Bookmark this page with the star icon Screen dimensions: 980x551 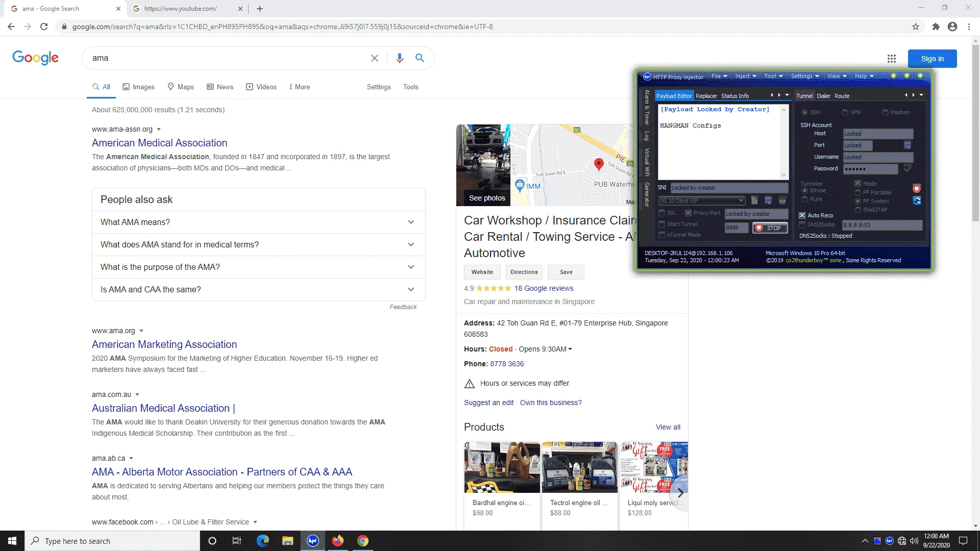[x=916, y=27]
